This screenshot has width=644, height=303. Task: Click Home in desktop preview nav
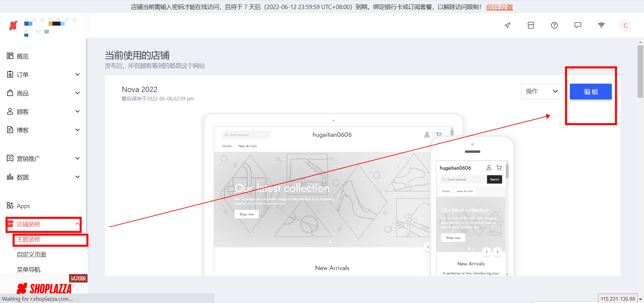(x=227, y=146)
